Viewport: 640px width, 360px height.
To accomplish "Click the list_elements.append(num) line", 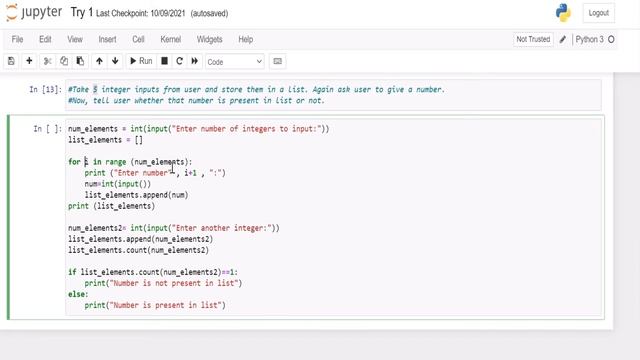I will pos(136,195).
